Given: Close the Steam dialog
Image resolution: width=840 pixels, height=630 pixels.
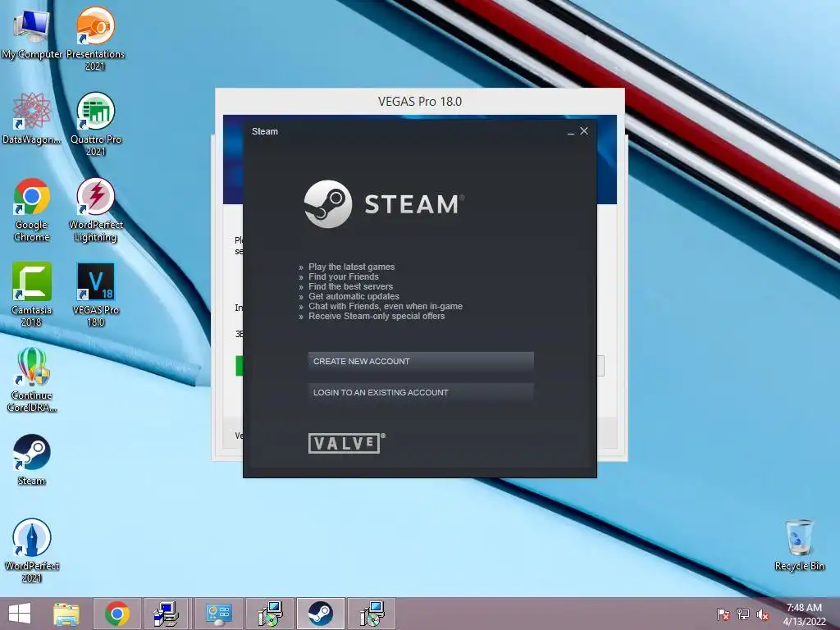Looking at the screenshot, I should click(584, 130).
